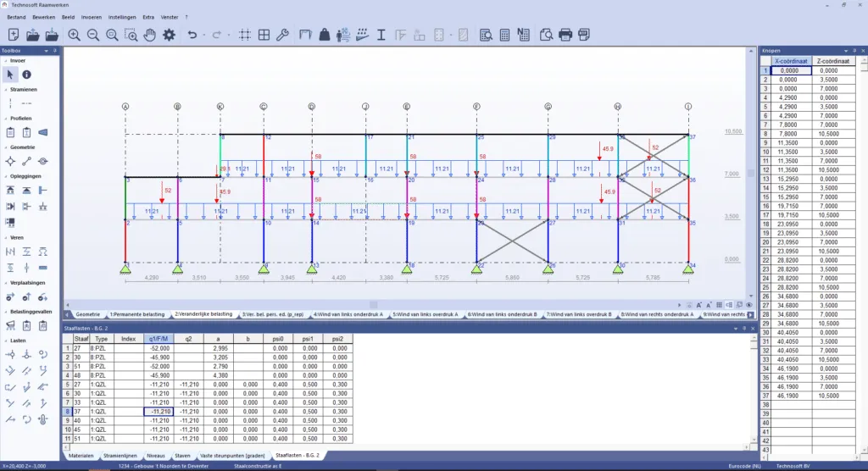
Task: Select the 0,0000 X-coördinaat cell in row 1
Action: click(791, 70)
